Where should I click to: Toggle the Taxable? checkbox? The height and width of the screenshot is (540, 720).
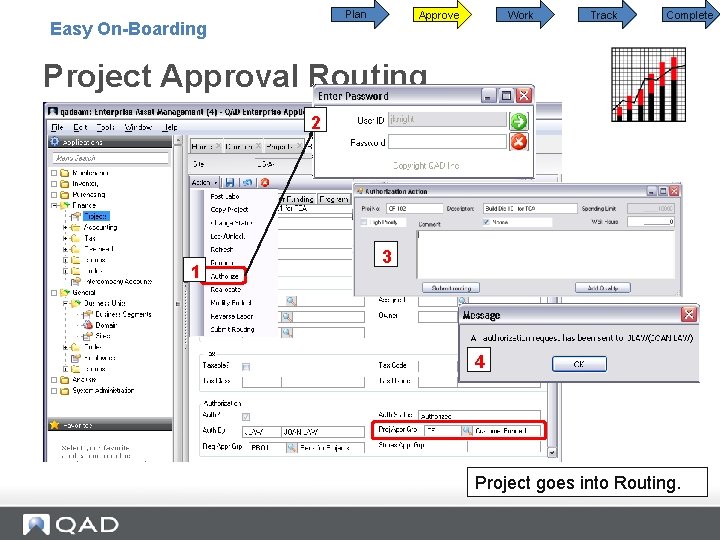pyautogui.click(x=246, y=366)
